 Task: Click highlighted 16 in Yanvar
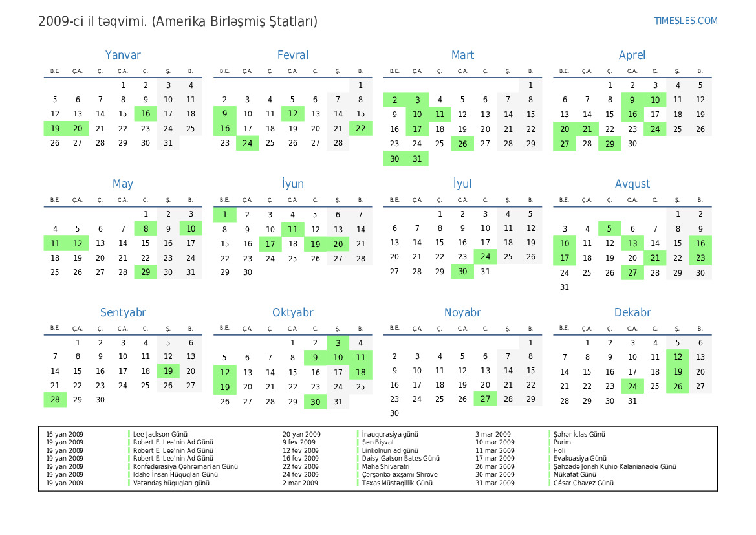click(146, 114)
